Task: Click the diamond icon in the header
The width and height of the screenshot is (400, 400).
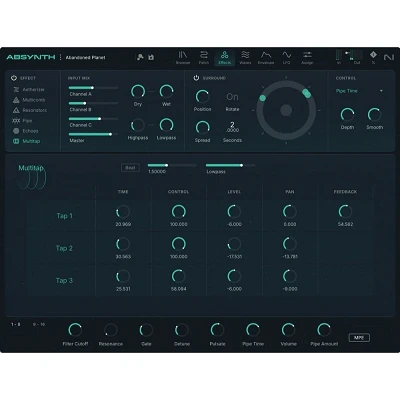Action: pyautogui.click(x=373, y=55)
